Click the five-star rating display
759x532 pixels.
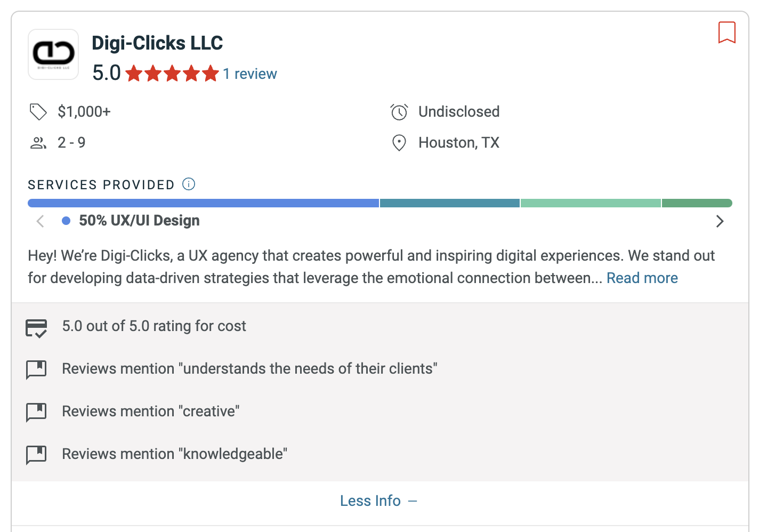coord(172,74)
